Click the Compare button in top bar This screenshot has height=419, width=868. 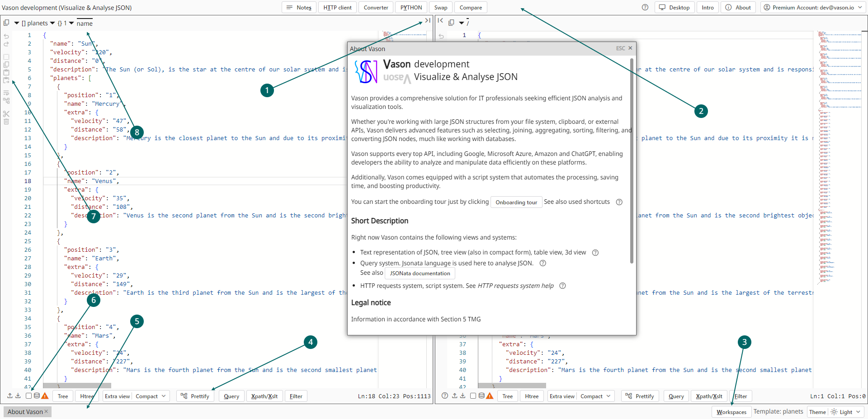point(471,7)
